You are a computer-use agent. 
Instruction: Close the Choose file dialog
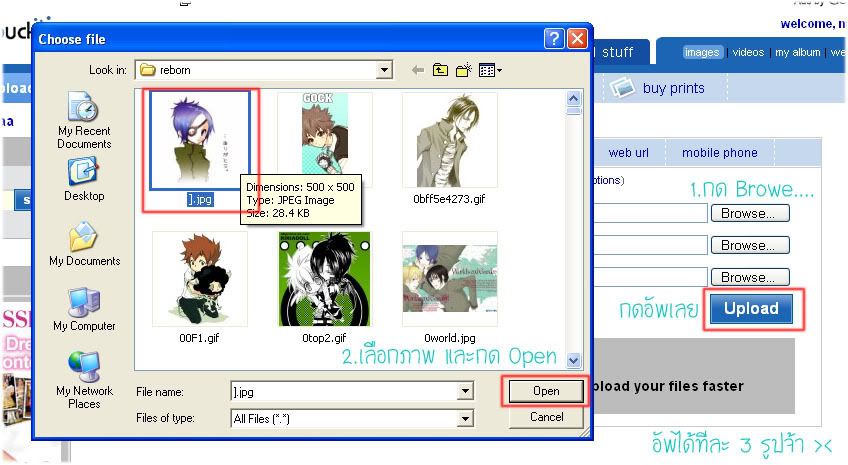[578, 39]
